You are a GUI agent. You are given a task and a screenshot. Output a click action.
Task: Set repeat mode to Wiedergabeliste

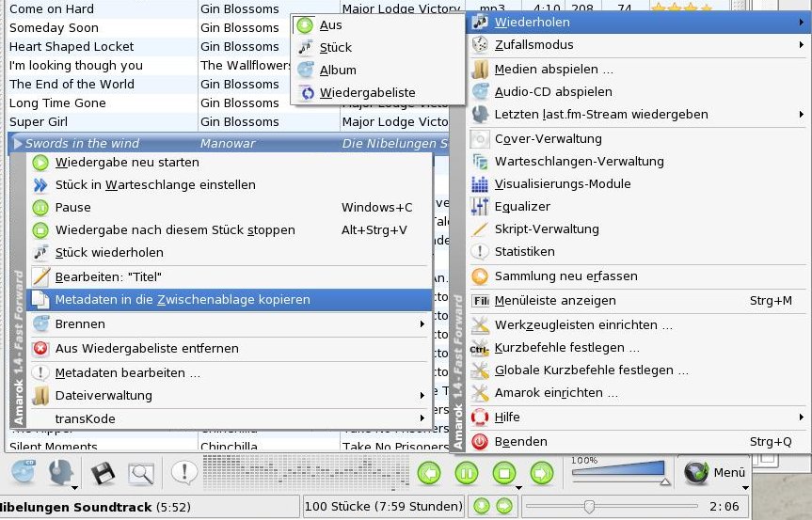coord(377,92)
